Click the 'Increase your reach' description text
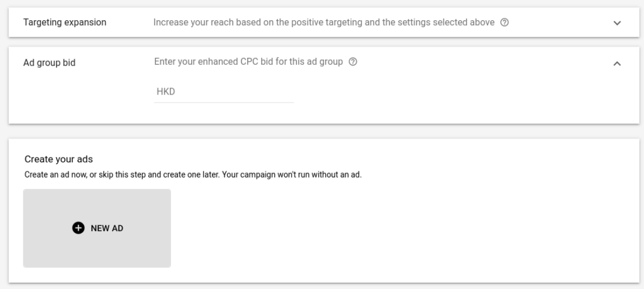This screenshot has width=644, height=289. pos(324,22)
